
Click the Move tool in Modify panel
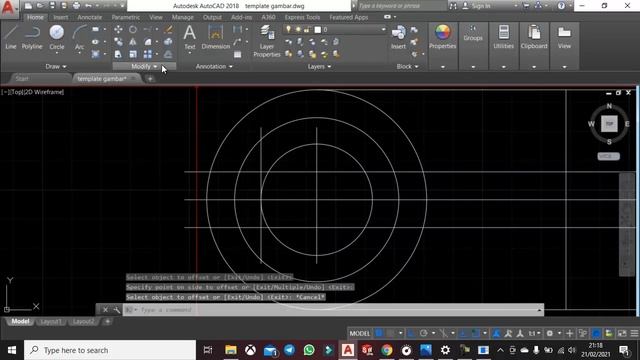coord(118,29)
